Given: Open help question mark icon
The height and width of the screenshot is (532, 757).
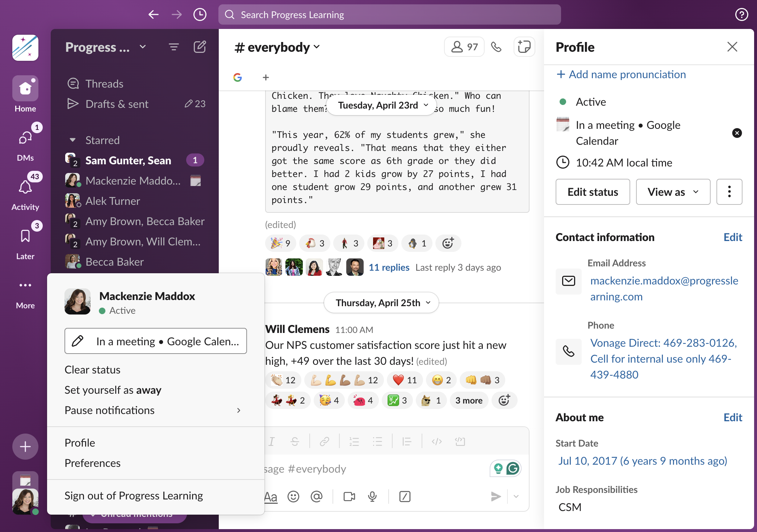Looking at the screenshot, I should pos(742,15).
